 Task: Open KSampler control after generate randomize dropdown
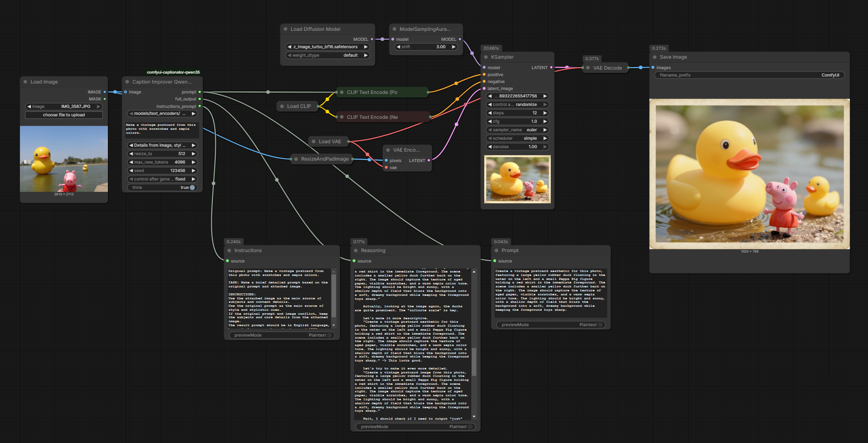pyautogui.click(x=517, y=104)
